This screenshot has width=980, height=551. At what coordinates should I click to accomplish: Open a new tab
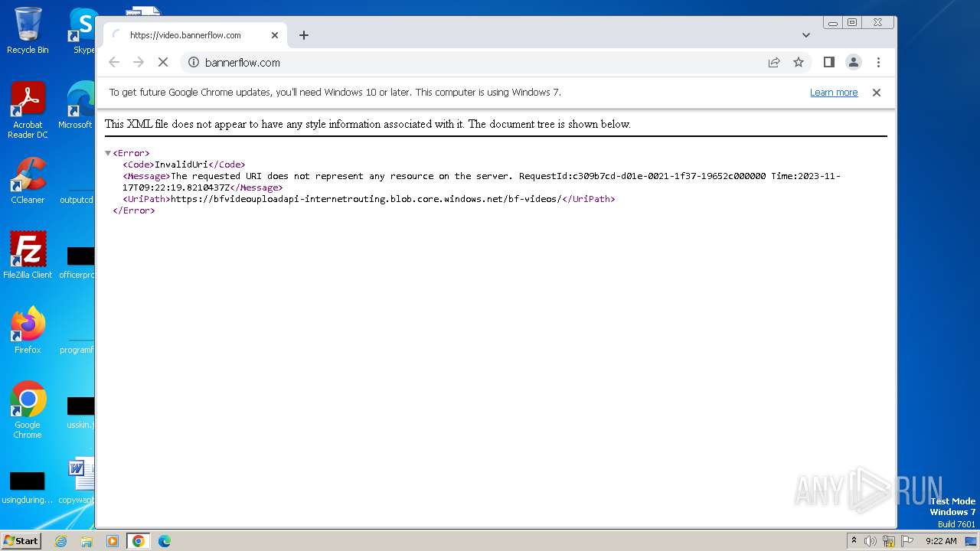coord(304,35)
